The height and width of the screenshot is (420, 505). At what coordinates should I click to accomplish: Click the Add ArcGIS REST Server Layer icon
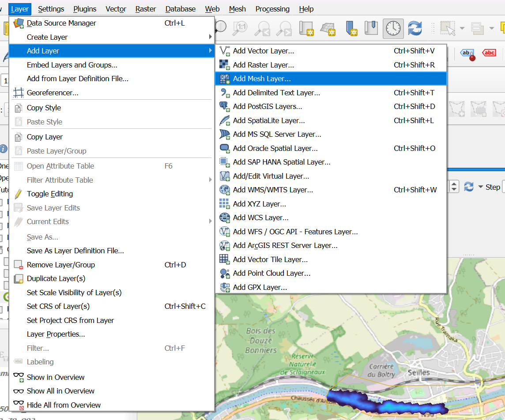click(x=225, y=246)
